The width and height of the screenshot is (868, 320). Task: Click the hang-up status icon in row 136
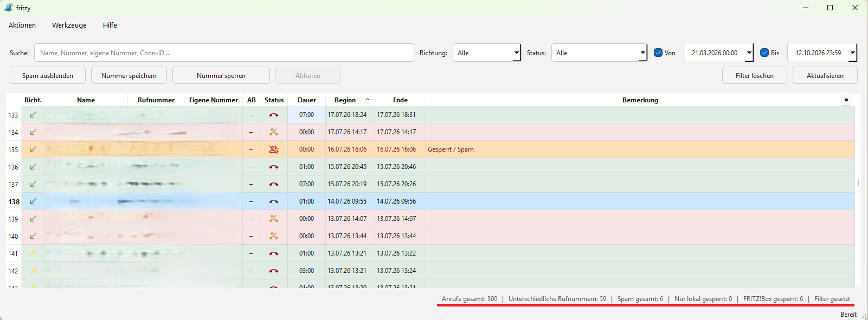pos(274,167)
